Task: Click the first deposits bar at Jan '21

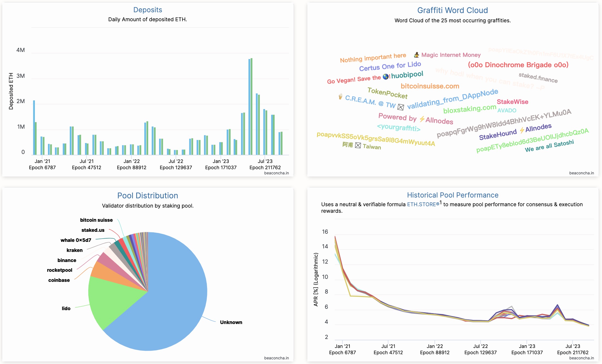Action: click(34, 128)
